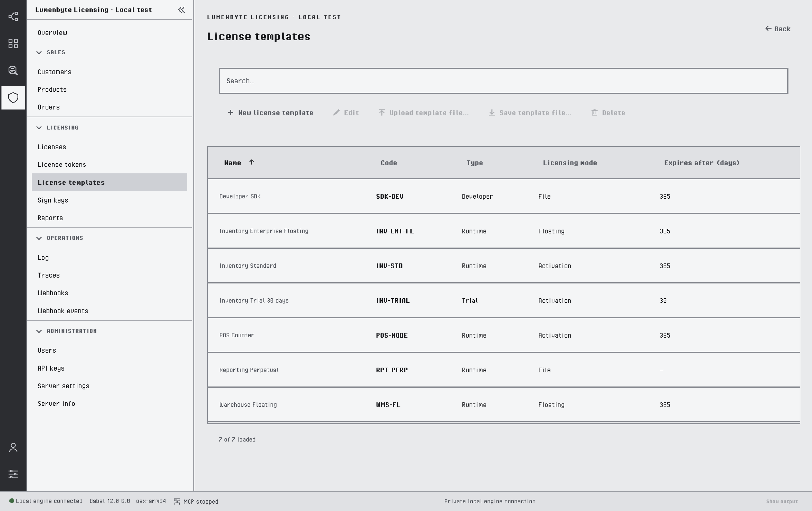Screen dimensions: 812x511
Task: Click the Delete toolbar button
Action: 608,113
